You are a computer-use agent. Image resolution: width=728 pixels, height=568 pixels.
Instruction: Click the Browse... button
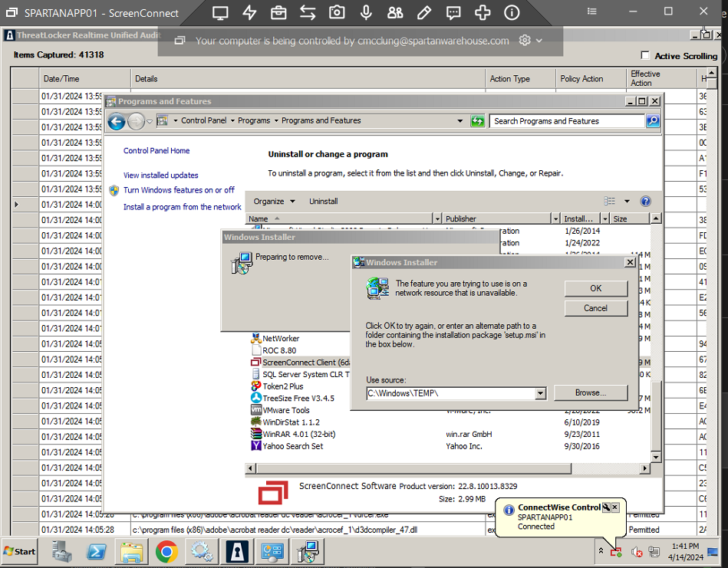(x=591, y=392)
